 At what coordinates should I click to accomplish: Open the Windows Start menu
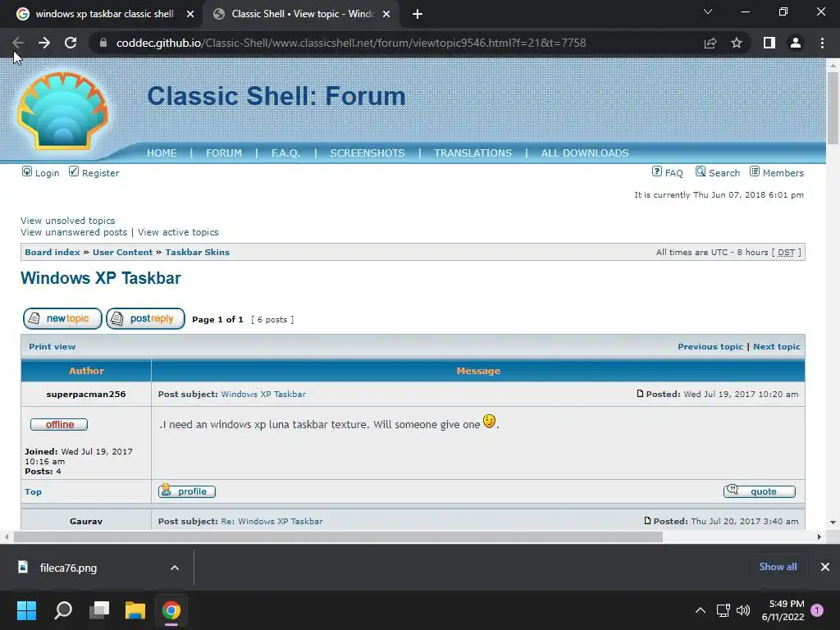click(27, 610)
